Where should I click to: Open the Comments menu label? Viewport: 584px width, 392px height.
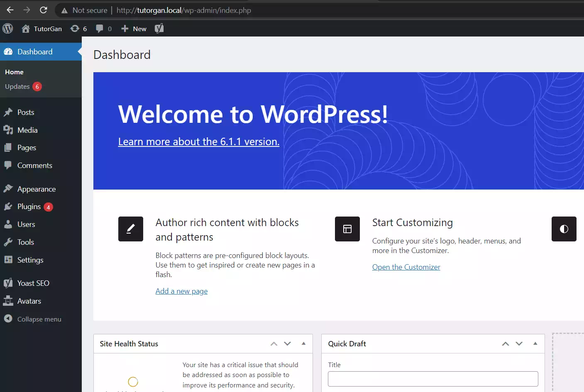(35, 166)
